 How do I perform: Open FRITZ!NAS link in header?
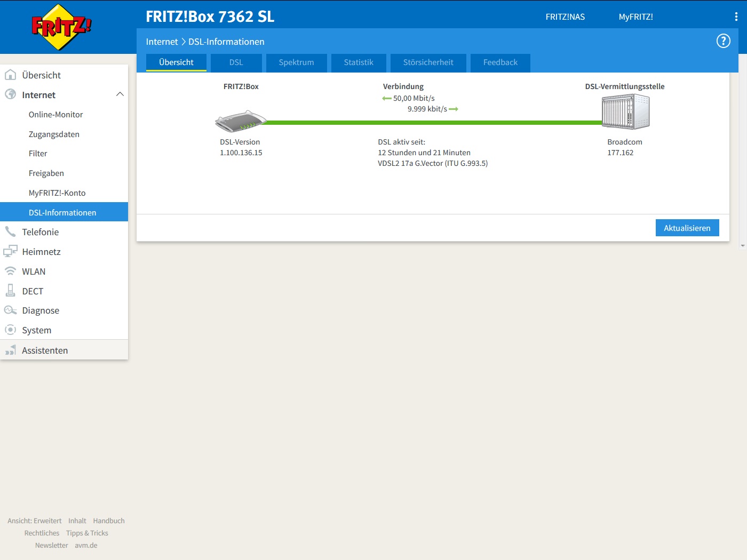(565, 17)
